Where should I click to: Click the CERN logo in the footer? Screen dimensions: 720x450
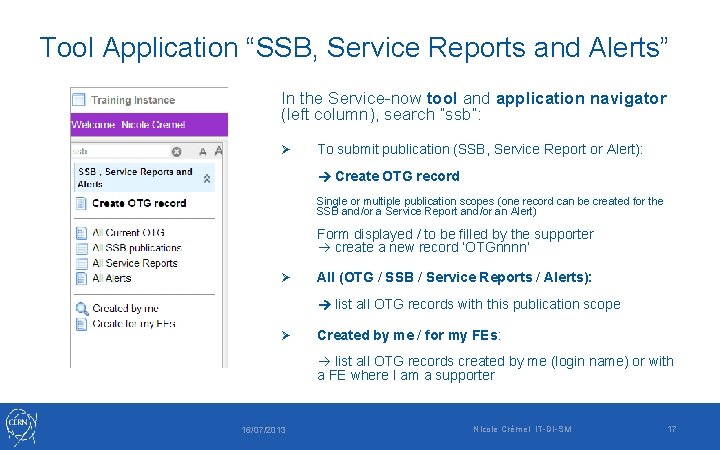point(21,428)
